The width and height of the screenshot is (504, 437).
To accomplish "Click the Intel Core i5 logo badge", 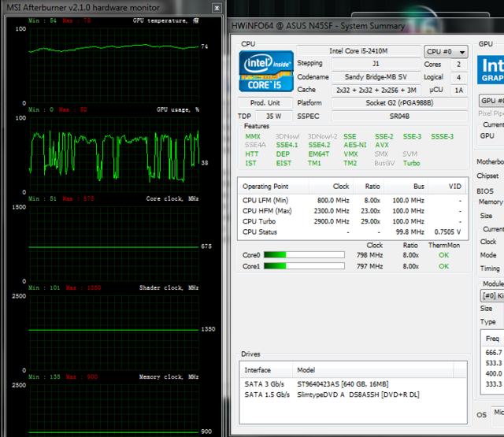I will click(266, 71).
